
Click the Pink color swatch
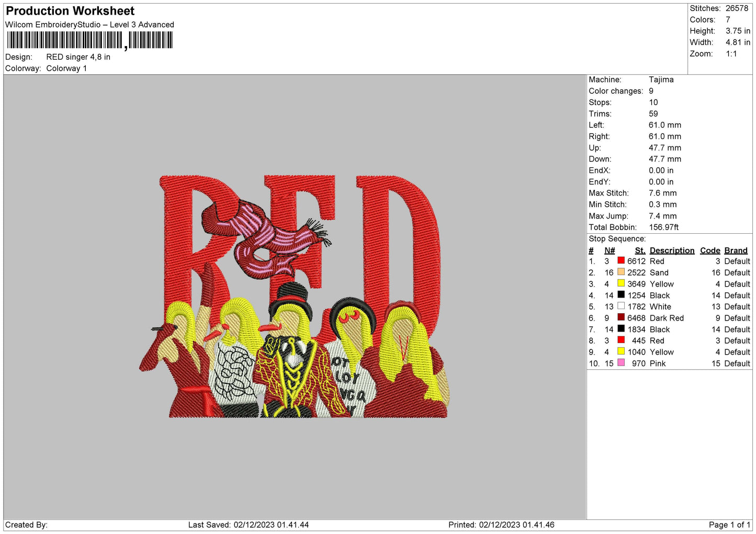[621, 363]
